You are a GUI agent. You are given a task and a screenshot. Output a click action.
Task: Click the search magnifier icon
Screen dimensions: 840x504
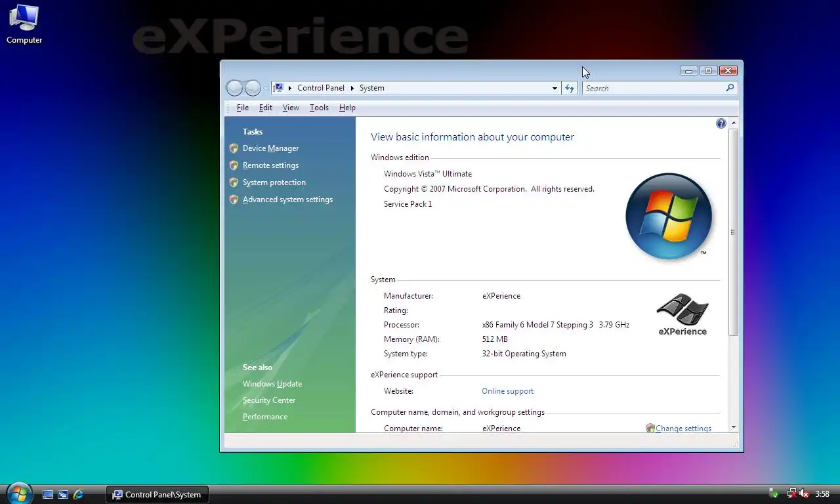(730, 88)
